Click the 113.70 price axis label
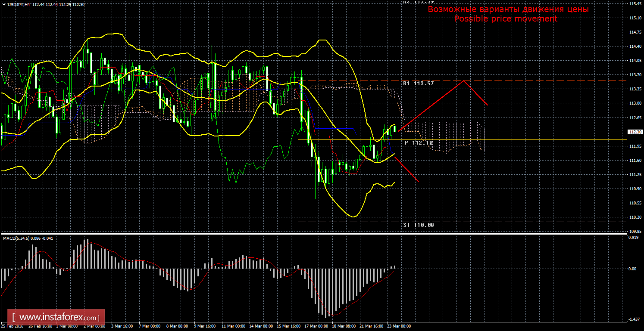Image resolution: width=644 pixels, height=331 pixels. click(x=635, y=75)
